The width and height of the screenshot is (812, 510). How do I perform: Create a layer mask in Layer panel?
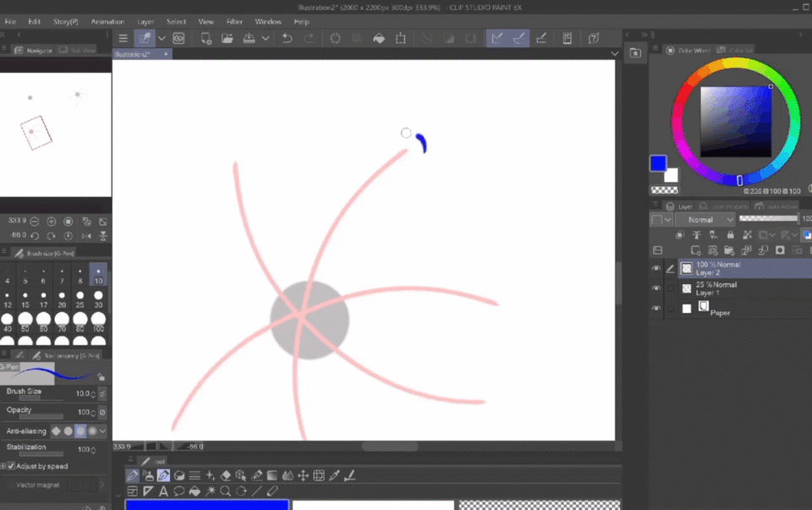coord(780,250)
